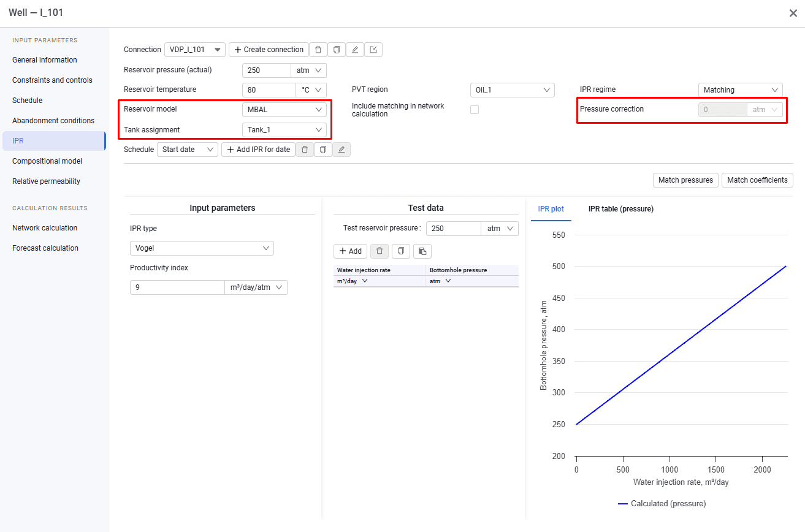This screenshot has height=532, width=805.
Task: Delete the selected test data row
Action: point(380,251)
